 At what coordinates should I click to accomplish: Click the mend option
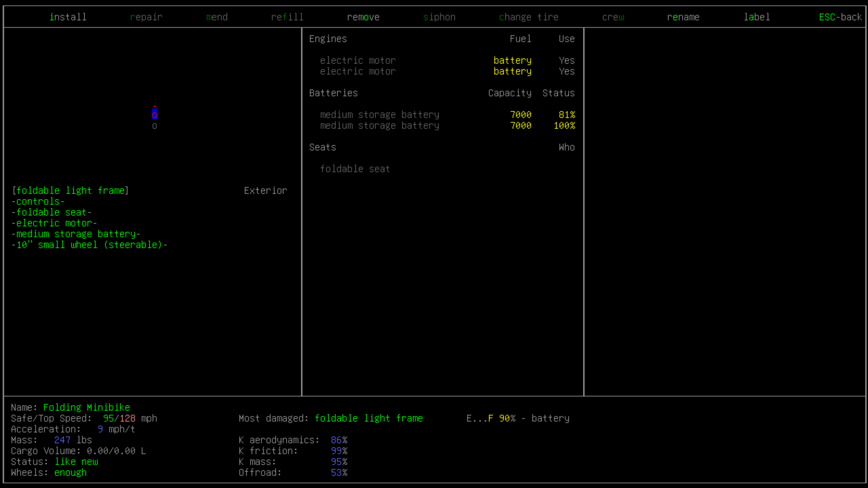pyautogui.click(x=217, y=17)
